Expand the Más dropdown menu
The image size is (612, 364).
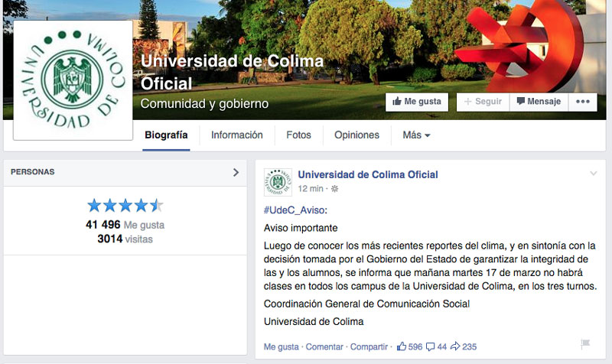[416, 135]
